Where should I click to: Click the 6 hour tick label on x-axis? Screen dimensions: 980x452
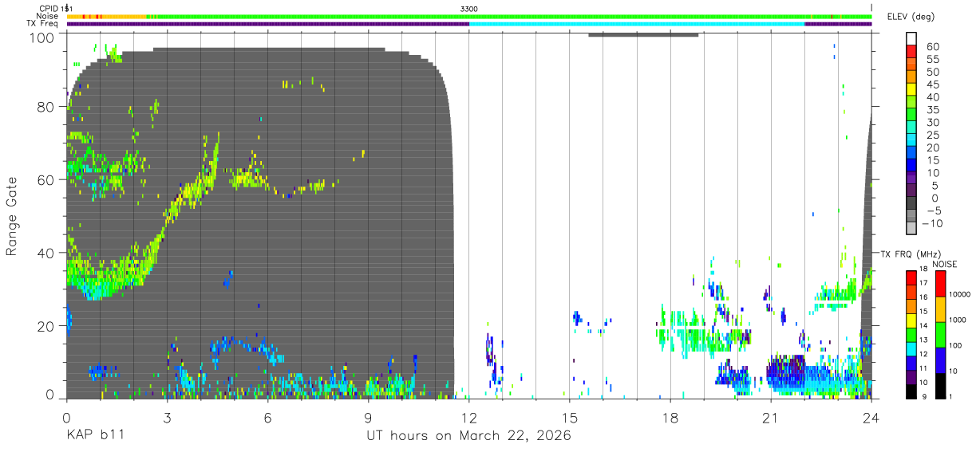click(x=268, y=416)
